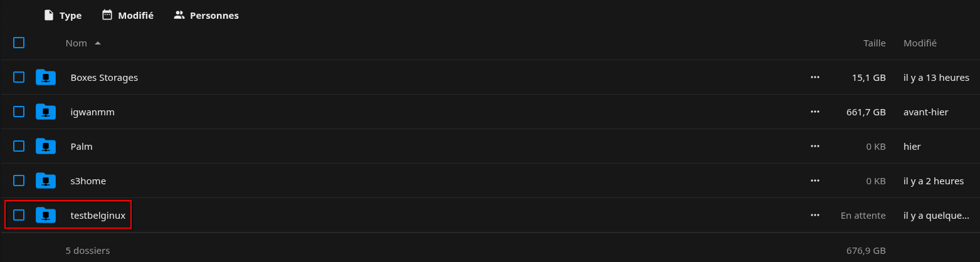
Task: Sort files by Taille column header
Action: coord(874,43)
